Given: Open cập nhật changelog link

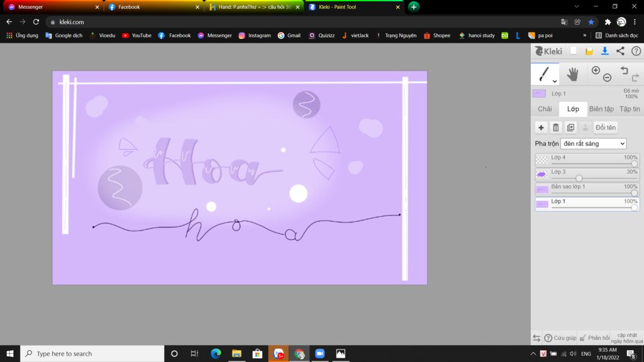Looking at the screenshot, I should (627, 338).
